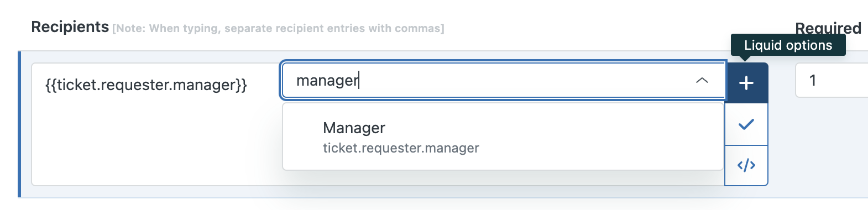The width and height of the screenshot is (868, 210).
Task: Click the blue accent bar left of the recipients row
Action: coord(19,124)
